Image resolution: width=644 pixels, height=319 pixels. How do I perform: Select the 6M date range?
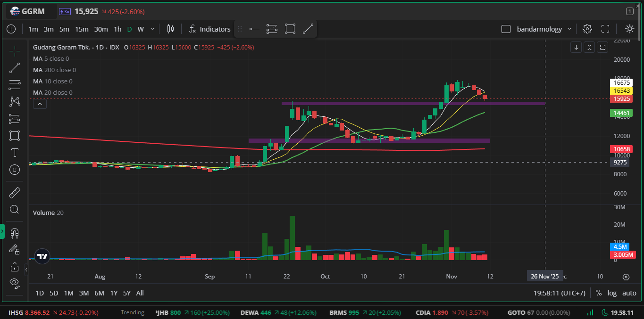[x=99, y=293]
